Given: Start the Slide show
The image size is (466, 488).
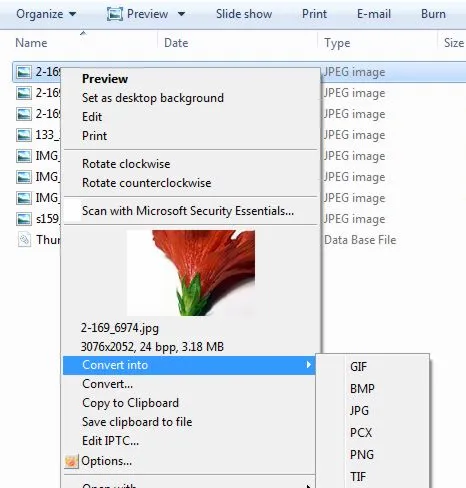Looking at the screenshot, I should (244, 14).
